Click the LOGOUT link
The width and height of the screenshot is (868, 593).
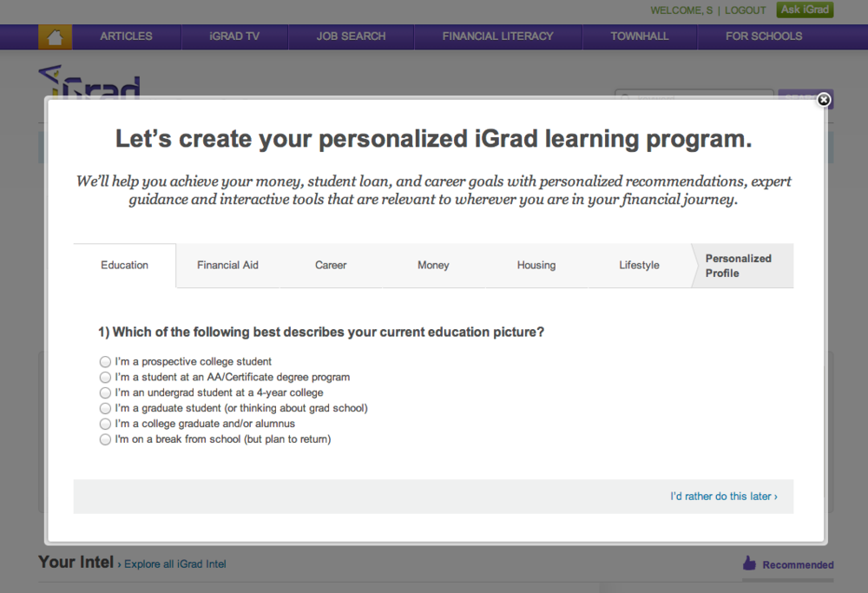tap(745, 10)
